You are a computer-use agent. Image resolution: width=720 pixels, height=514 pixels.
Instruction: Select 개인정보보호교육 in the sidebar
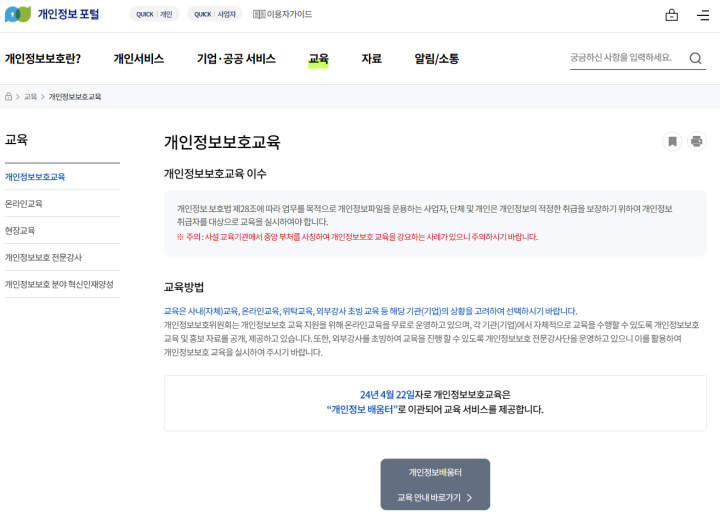point(35,177)
